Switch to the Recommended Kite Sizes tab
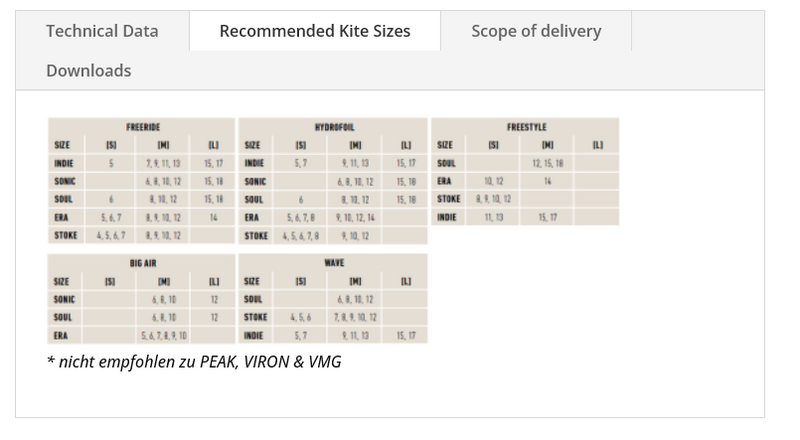Viewport: 800px width, 440px height. coord(315,31)
